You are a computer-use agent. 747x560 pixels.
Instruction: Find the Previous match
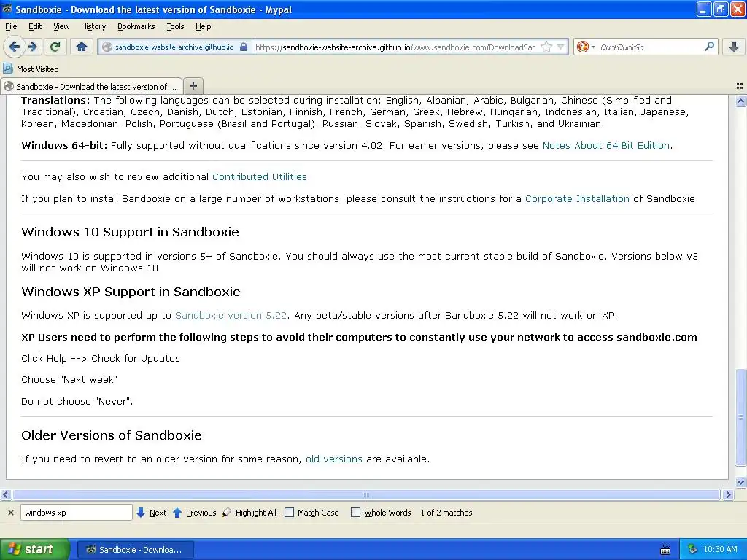(194, 513)
